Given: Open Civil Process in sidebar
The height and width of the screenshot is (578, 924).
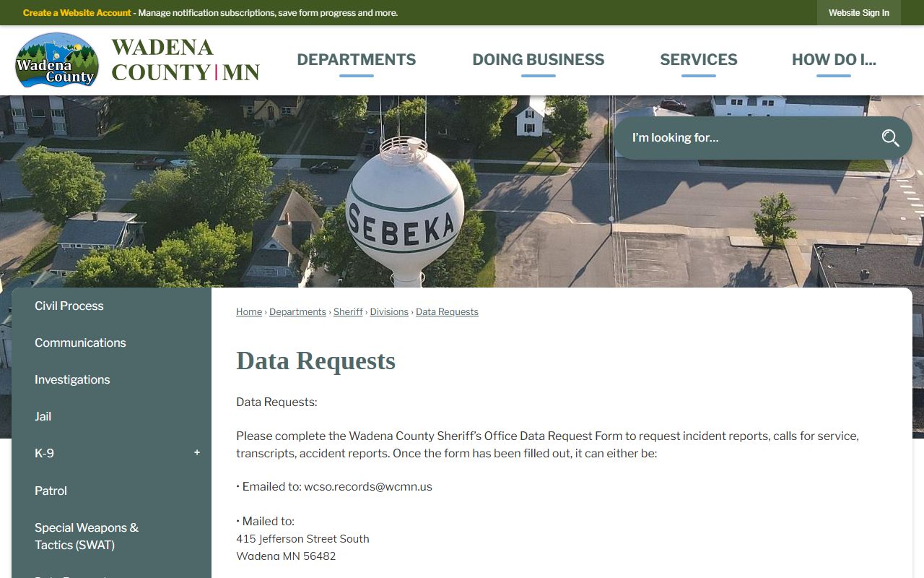Looking at the screenshot, I should [111, 306].
